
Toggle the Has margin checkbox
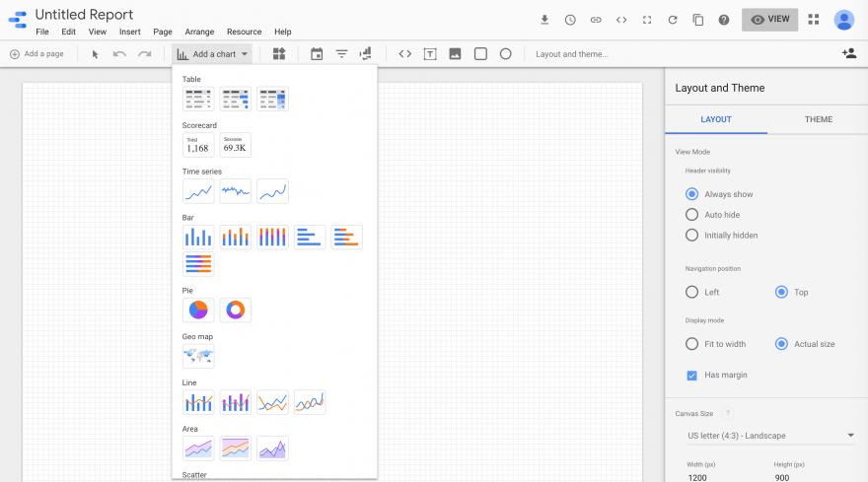(x=692, y=376)
